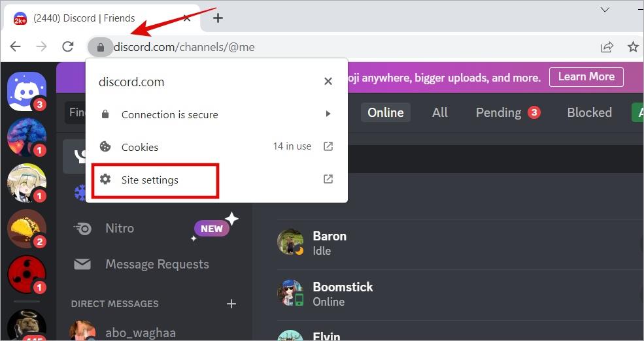Click the address bar URL discord.com/channels/@me

pos(184,47)
